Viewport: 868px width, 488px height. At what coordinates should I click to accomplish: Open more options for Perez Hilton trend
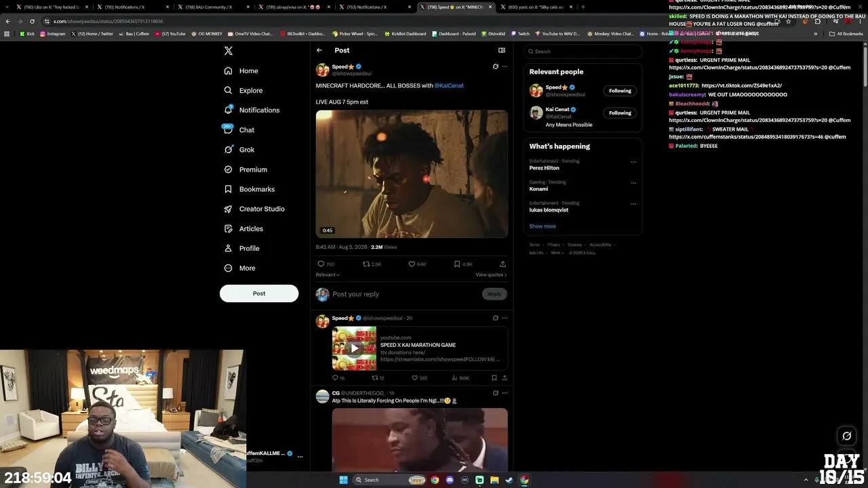[633, 162]
